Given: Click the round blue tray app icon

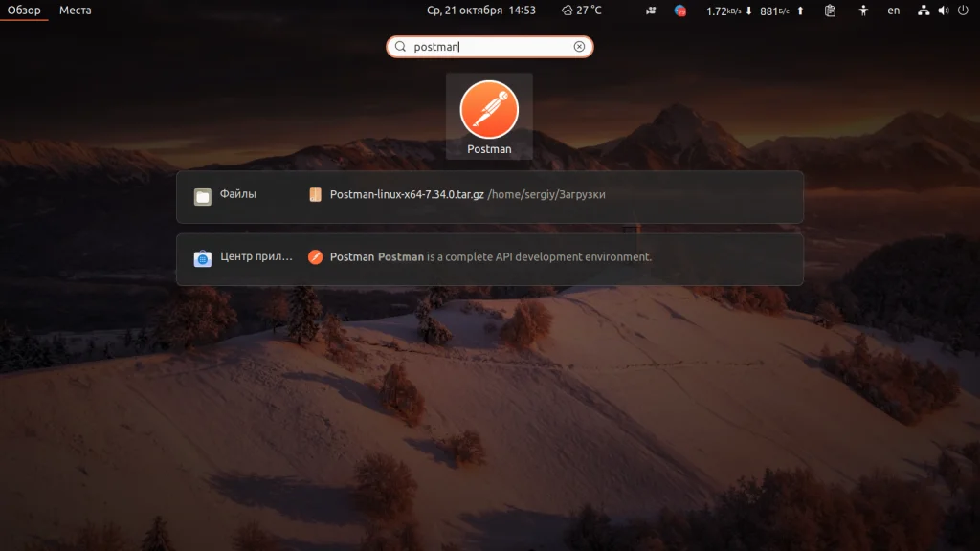Looking at the screenshot, I should click(680, 10).
